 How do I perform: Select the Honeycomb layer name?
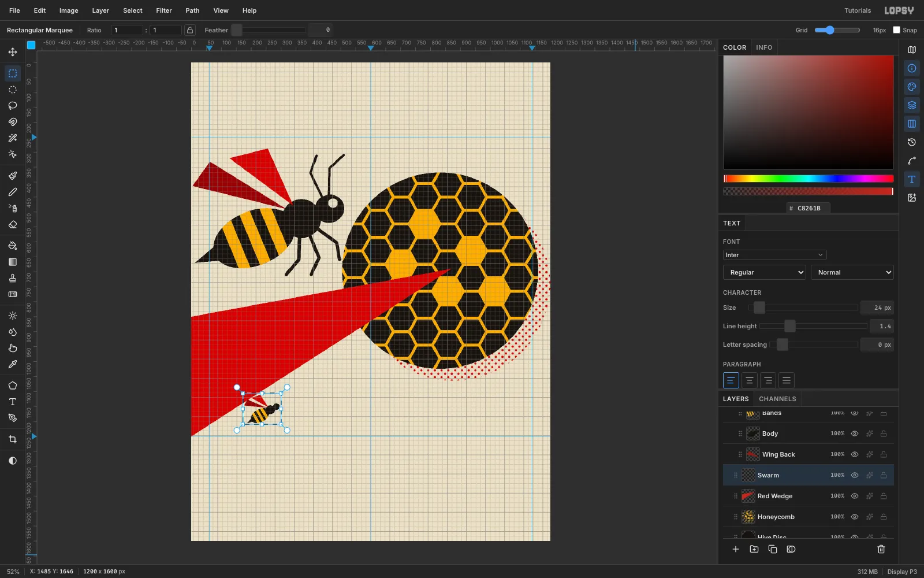pos(776,517)
